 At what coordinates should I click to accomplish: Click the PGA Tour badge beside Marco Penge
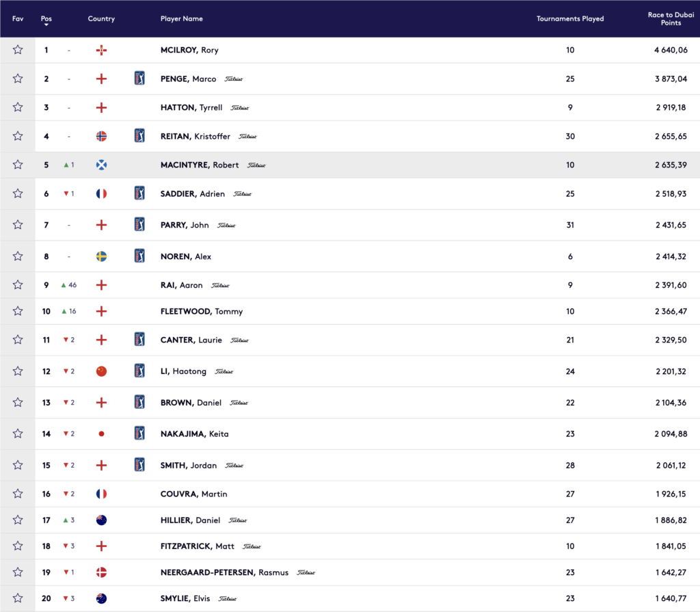pyautogui.click(x=139, y=79)
